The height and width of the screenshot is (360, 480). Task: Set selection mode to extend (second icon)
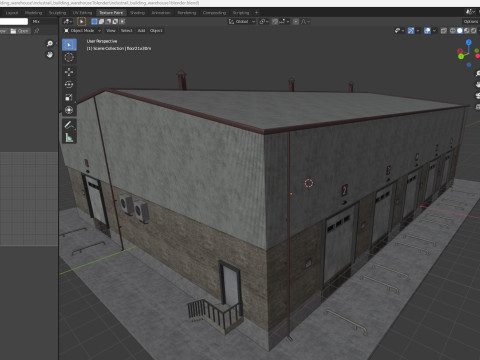pos(101,22)
